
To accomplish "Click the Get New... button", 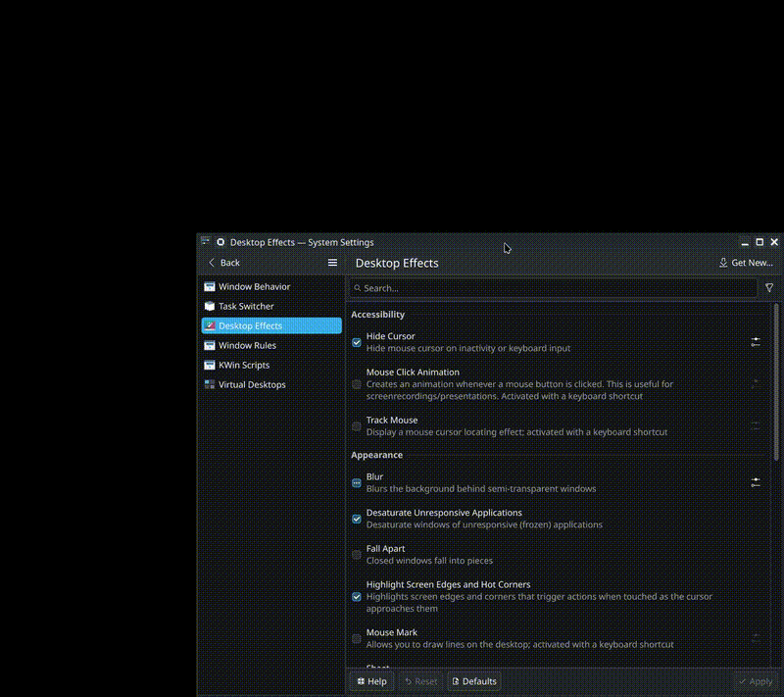I will (747, 263).
